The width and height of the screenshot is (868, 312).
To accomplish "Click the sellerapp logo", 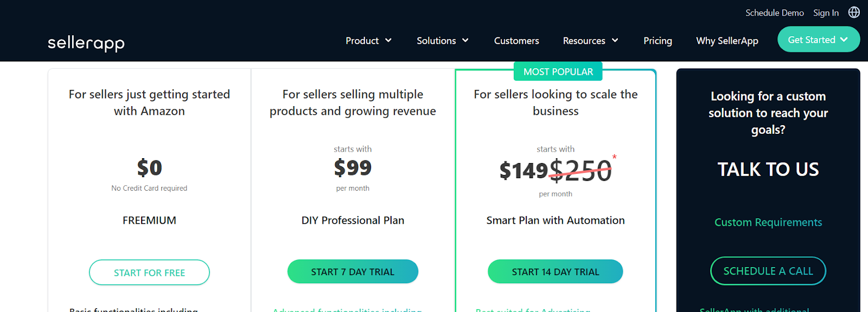I will (86, 43).
